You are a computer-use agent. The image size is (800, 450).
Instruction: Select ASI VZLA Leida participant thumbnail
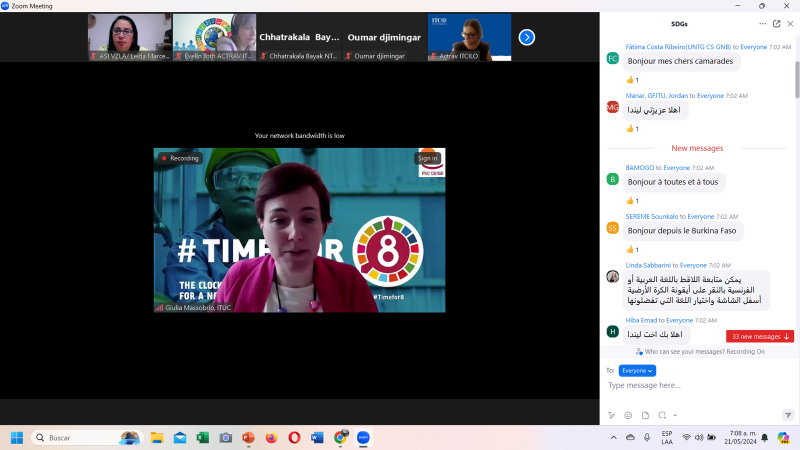pos(130,37)
